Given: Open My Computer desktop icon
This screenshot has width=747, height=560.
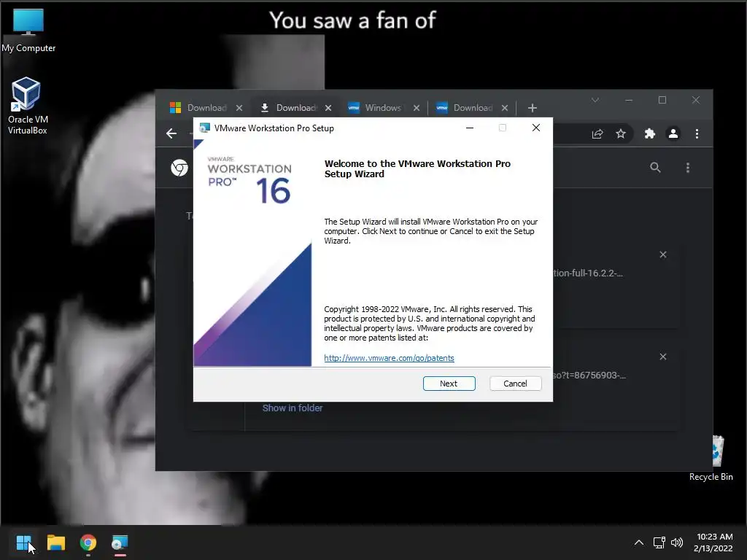Looking at the screenshot, I should pos(28,31).
